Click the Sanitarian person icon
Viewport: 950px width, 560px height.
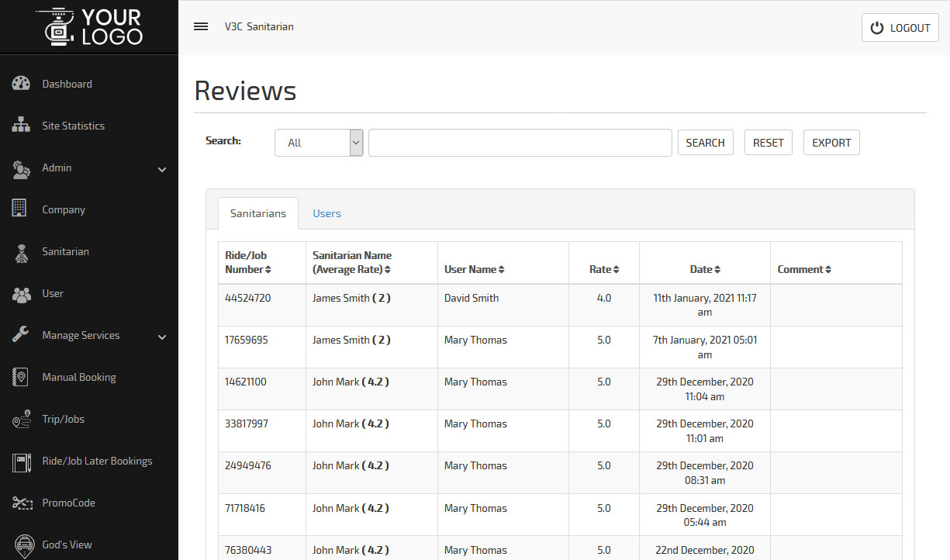point(22,253)
